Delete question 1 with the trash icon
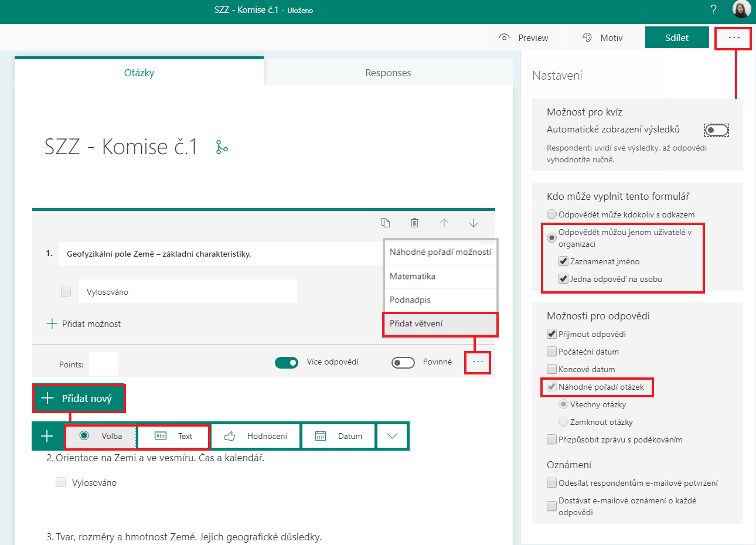 [414, 223]
